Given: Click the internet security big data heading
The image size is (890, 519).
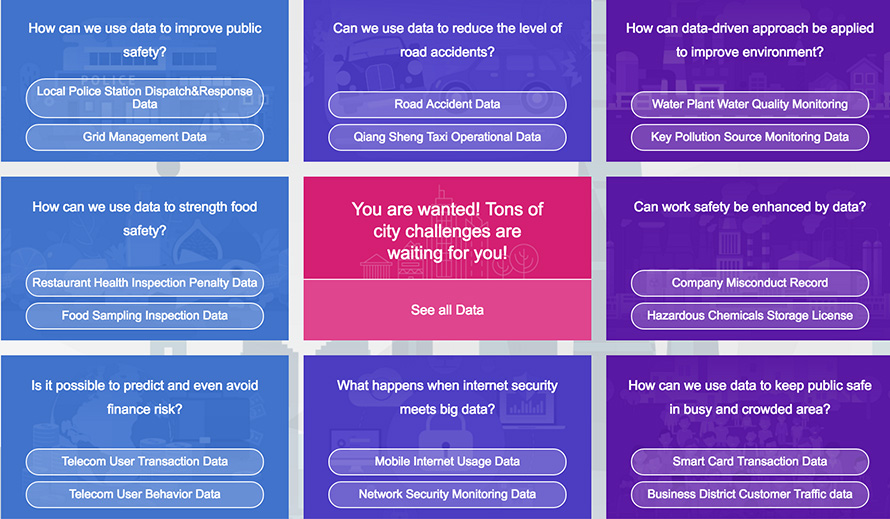Looking at the screenshot, I should 447,397.
